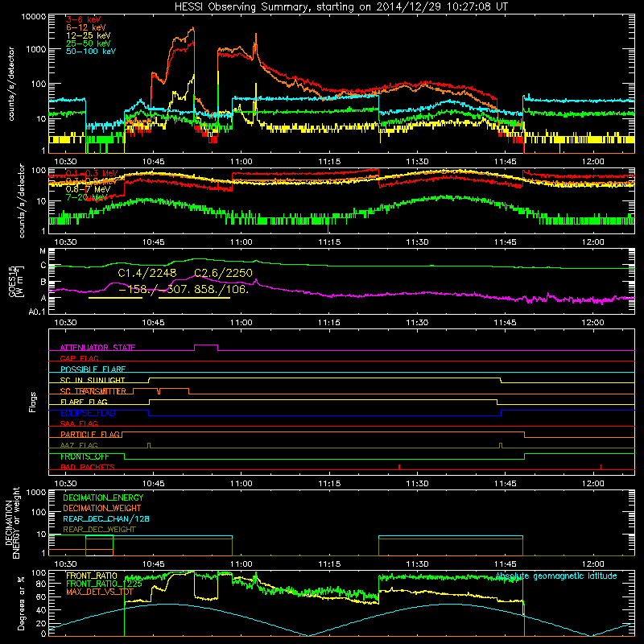The height and width of the screenshot is (644, 644).
Task: Click the Degrees or % axis label
Action: pyautogui.click(x=21, y=603)
